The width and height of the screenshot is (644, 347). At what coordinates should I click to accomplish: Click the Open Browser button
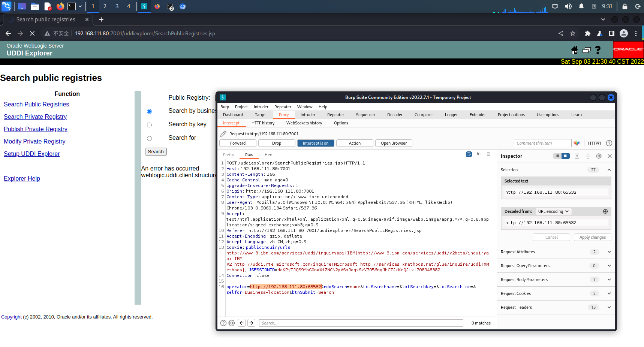click(x=394, y=143)
